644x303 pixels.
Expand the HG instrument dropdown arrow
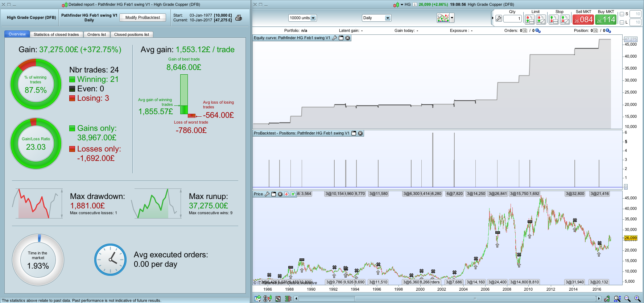(402, 5)
